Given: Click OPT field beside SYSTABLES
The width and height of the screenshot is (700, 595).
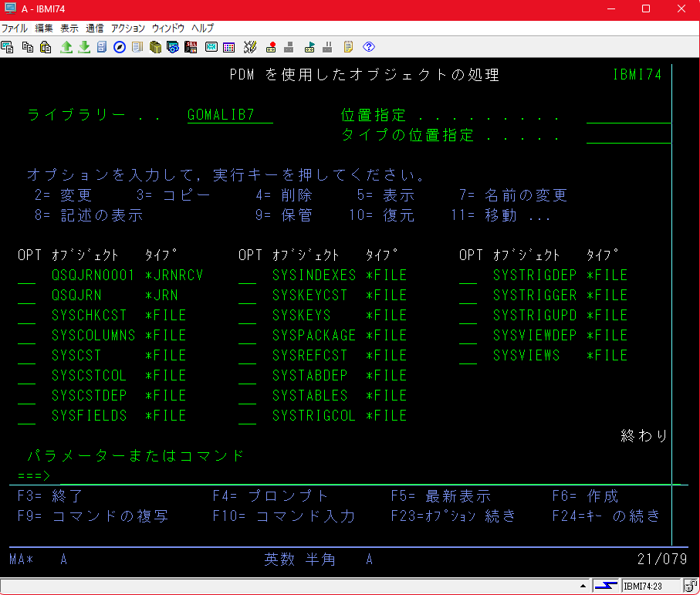Looking at the screenshot, I should [247, 396].
